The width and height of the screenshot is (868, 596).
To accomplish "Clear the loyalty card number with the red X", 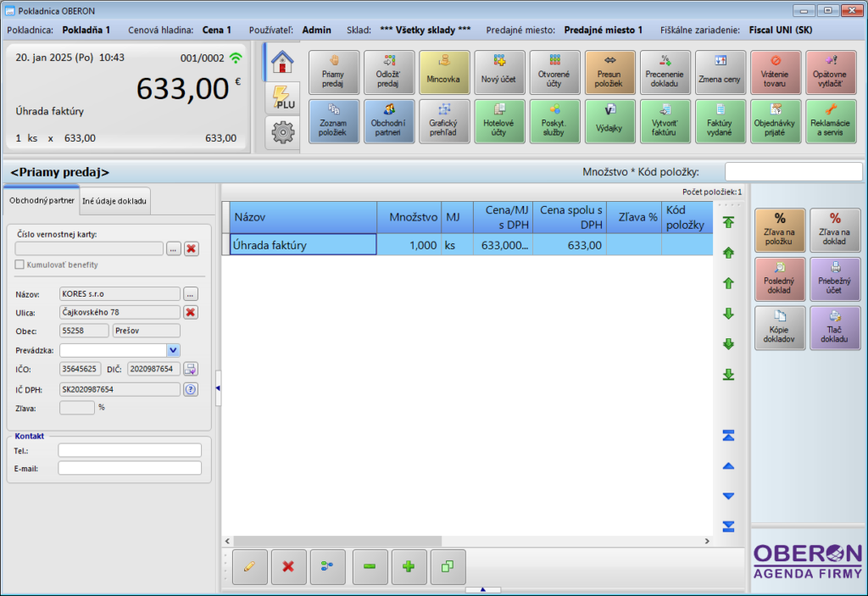I will click(192, 248).
